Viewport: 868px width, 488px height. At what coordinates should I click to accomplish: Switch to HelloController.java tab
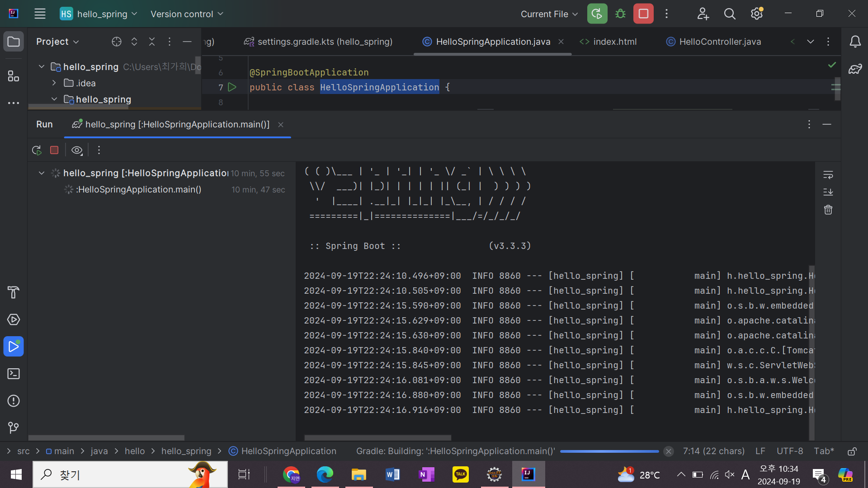pyautogui.click(x=713, y=42)
